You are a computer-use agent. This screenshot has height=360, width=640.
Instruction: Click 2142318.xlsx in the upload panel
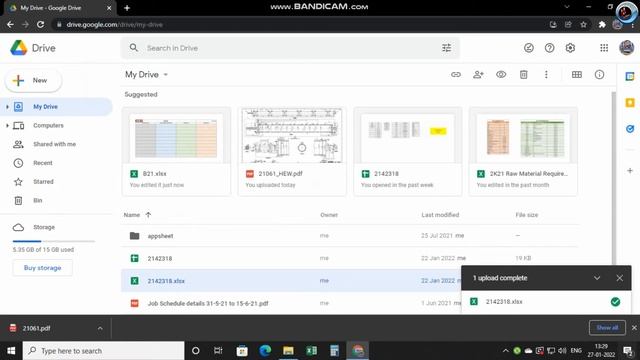tap(504, 302)
